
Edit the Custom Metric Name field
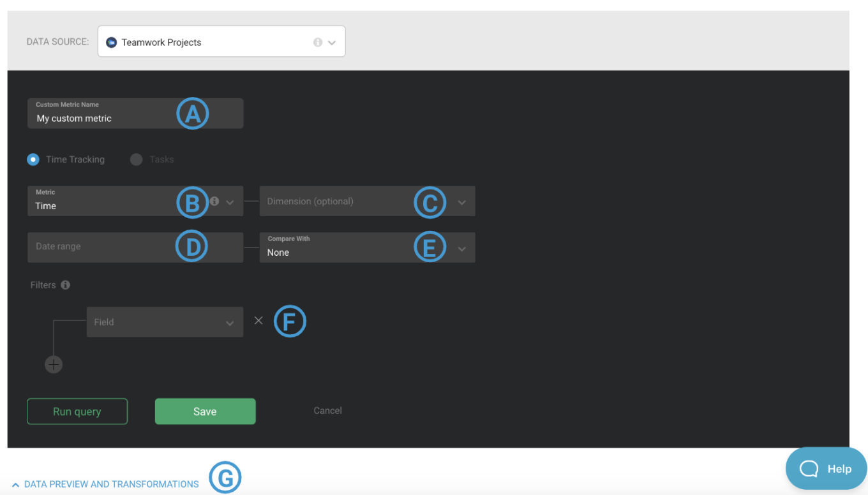[x=135, y=114]
